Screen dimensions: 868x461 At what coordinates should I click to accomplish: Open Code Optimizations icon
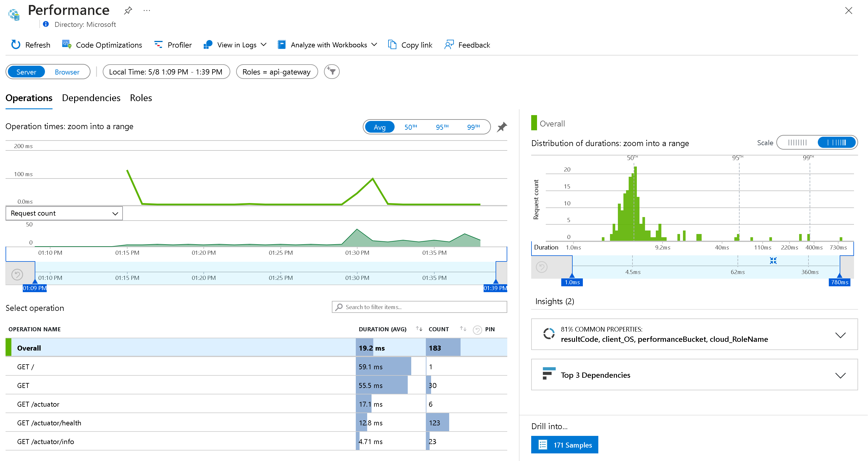[x=67, y=44]
